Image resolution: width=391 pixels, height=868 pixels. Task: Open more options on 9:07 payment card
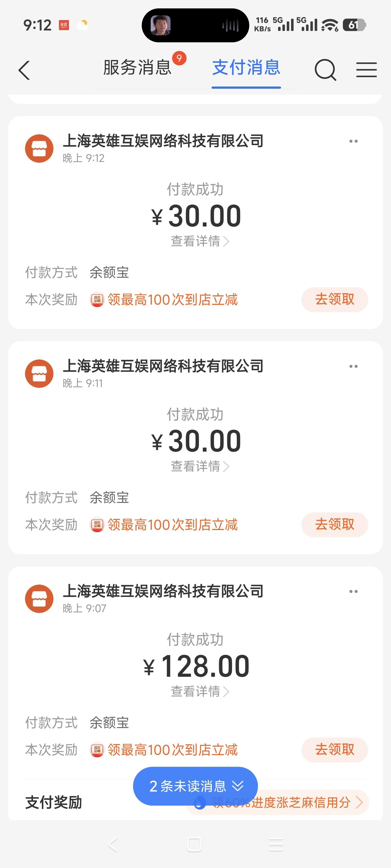(353, 591)
